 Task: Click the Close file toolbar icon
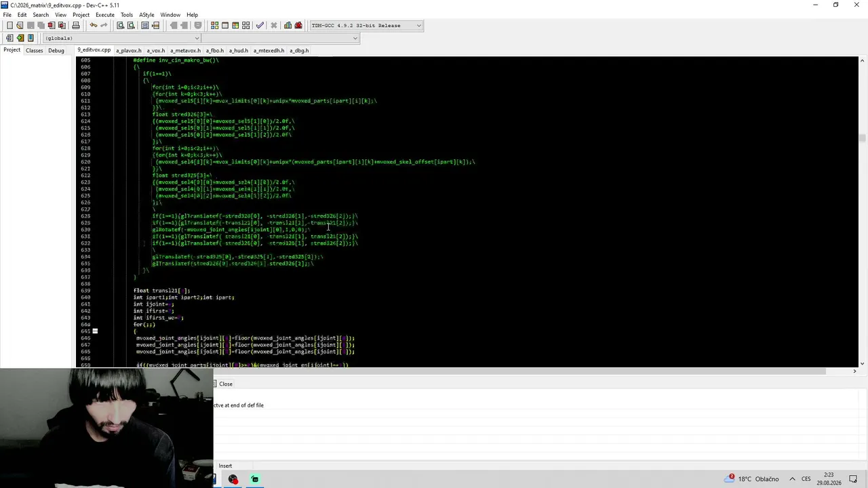(x=51, y=25)
